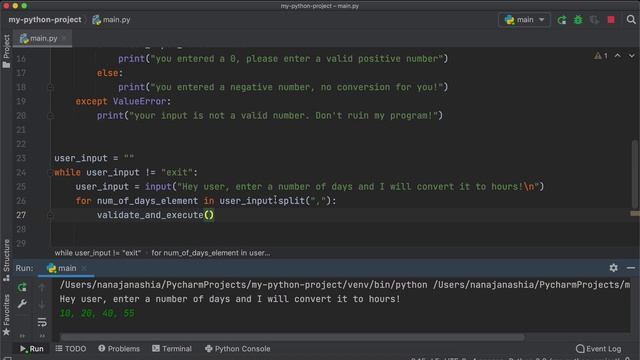This screenshot has width=640, height=360.
Task: Click the Run main button in the toolbar
Action: coord(562,20)
